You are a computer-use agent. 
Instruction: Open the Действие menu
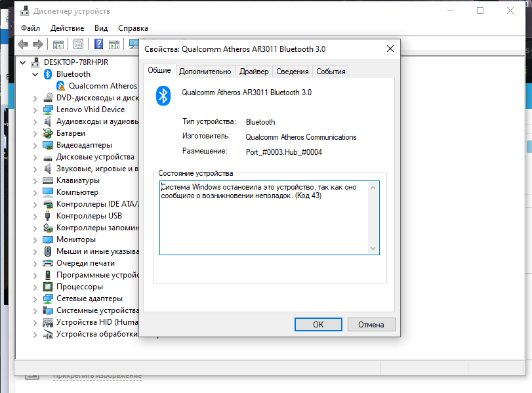67,28
